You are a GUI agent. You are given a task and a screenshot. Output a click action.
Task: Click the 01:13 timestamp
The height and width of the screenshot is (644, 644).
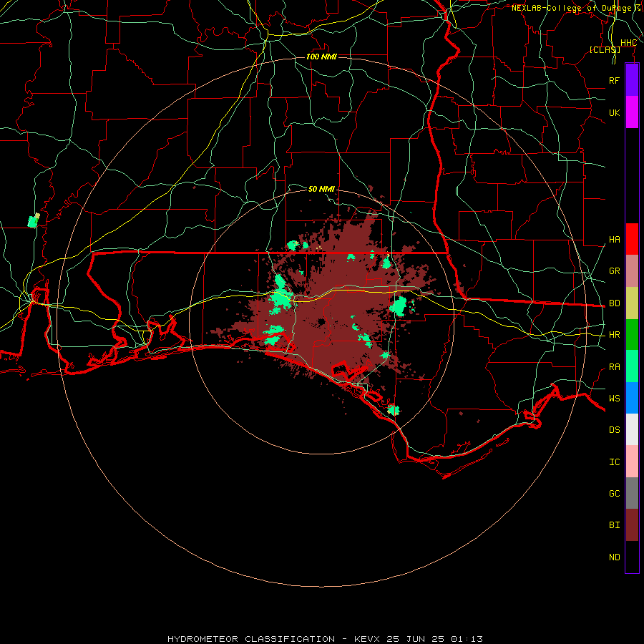point(467,639)
